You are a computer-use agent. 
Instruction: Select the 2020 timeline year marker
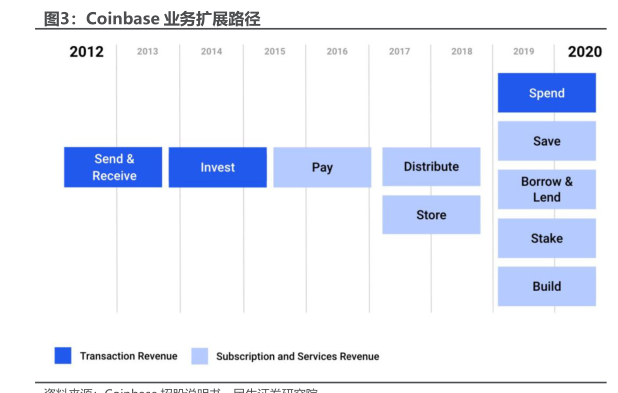coord(585,52)
